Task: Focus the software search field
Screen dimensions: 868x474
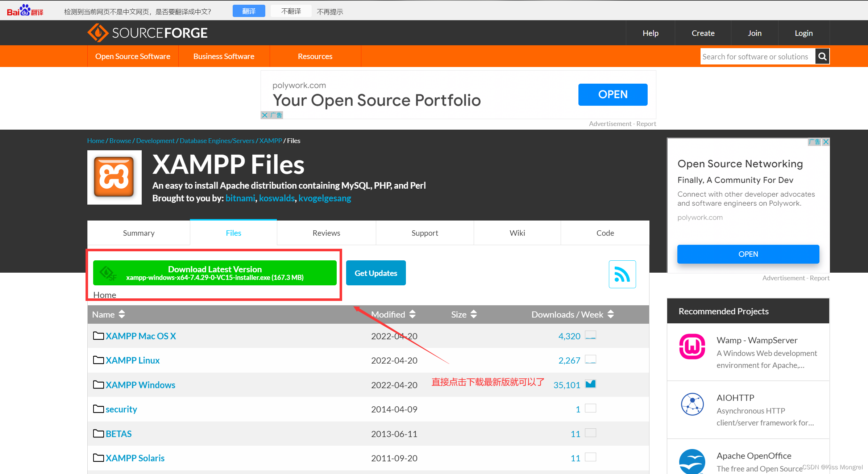Action: [x=757, y=56]
